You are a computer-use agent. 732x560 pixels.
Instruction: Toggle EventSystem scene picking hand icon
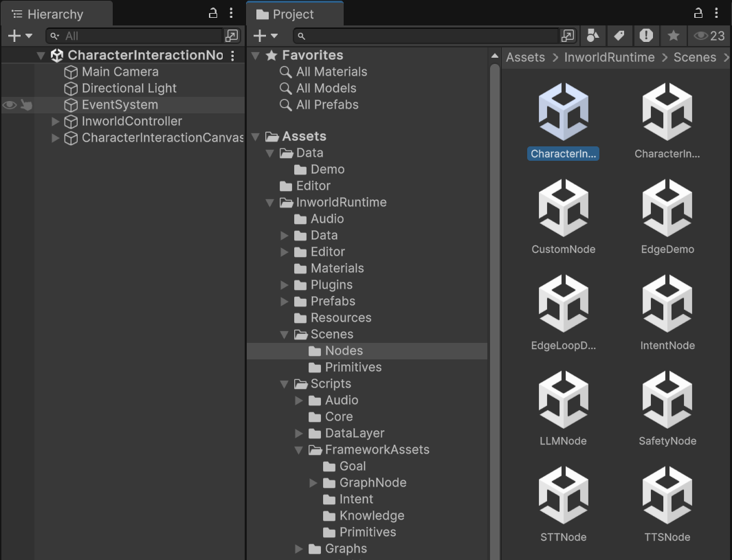[x=27, y=105]
